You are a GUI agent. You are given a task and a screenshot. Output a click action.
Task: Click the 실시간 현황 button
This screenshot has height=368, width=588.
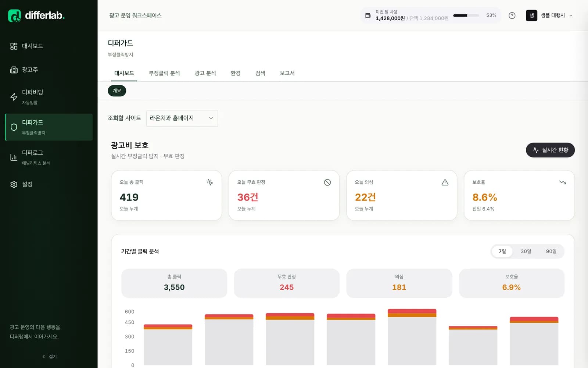pyautogui.click(x=550, y=150)
